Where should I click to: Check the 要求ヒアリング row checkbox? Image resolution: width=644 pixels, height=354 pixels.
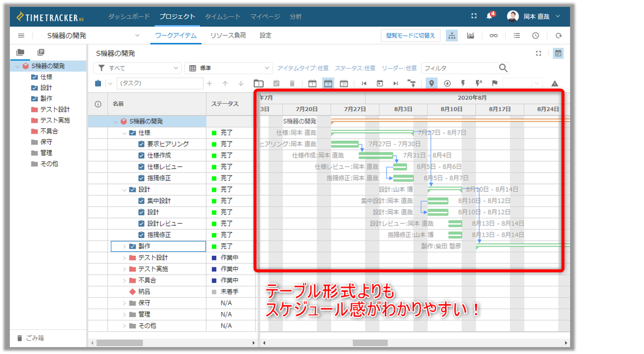[x=141, y=144]
